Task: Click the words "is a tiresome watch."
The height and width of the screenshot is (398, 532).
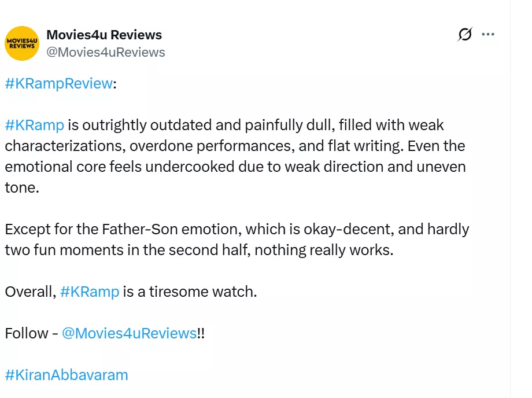Action: 190,292
